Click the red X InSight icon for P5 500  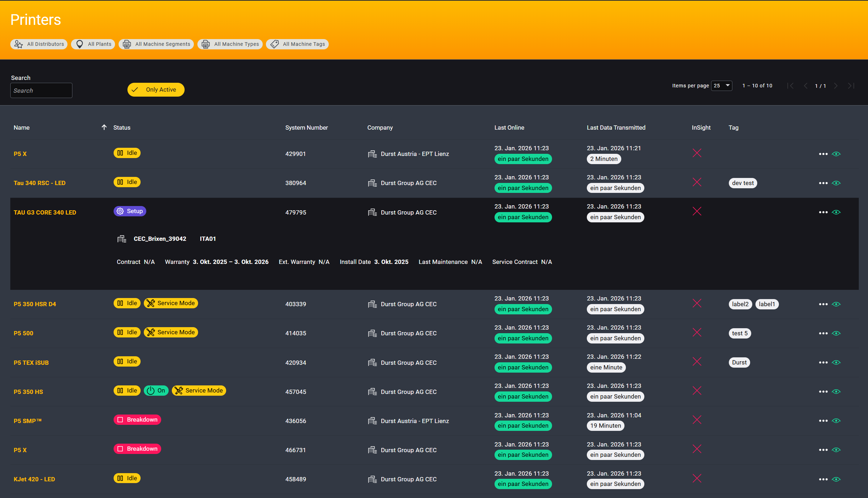[697, 332]
